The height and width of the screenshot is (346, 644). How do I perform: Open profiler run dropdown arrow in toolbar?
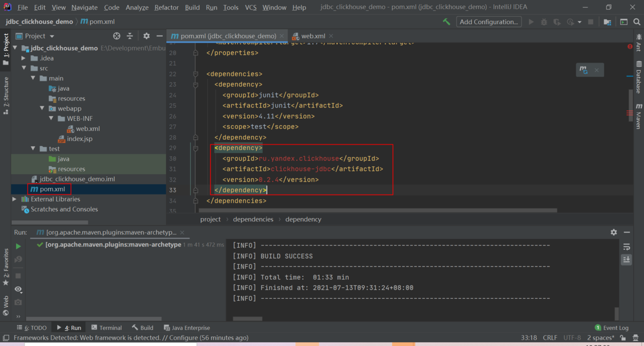coord(580,22)
